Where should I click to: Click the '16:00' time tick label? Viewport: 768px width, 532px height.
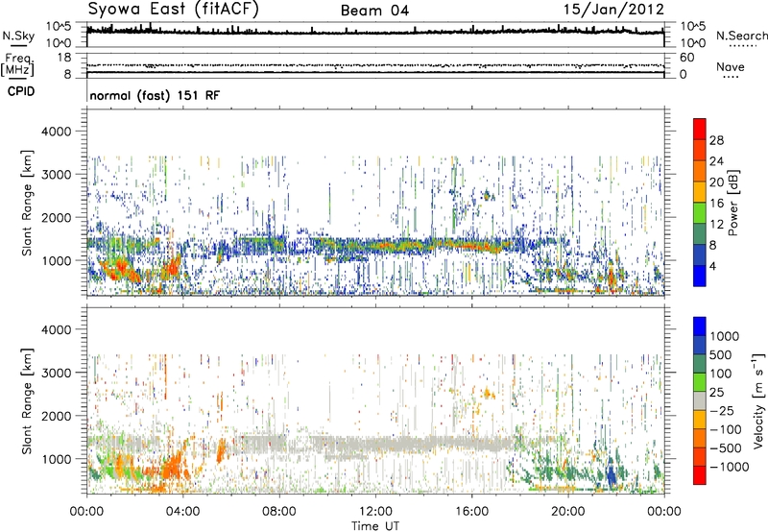pos(471,512)
